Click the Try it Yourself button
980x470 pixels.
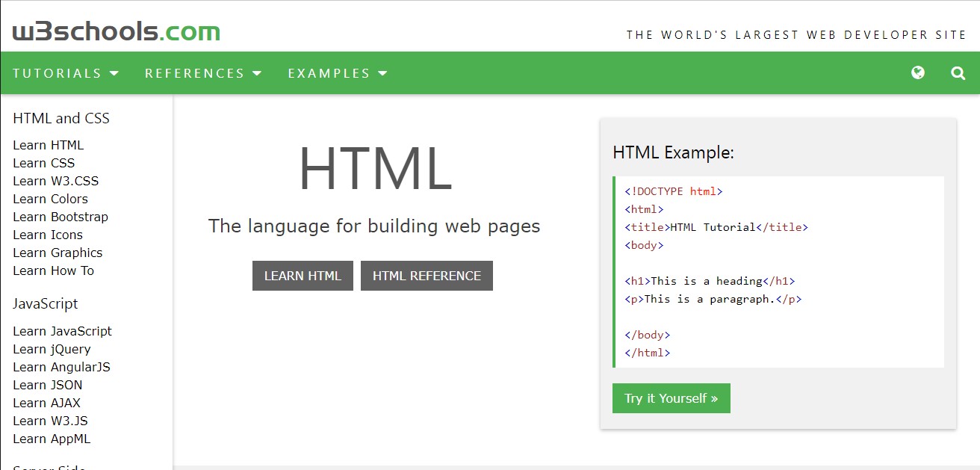tap(672, 398)
